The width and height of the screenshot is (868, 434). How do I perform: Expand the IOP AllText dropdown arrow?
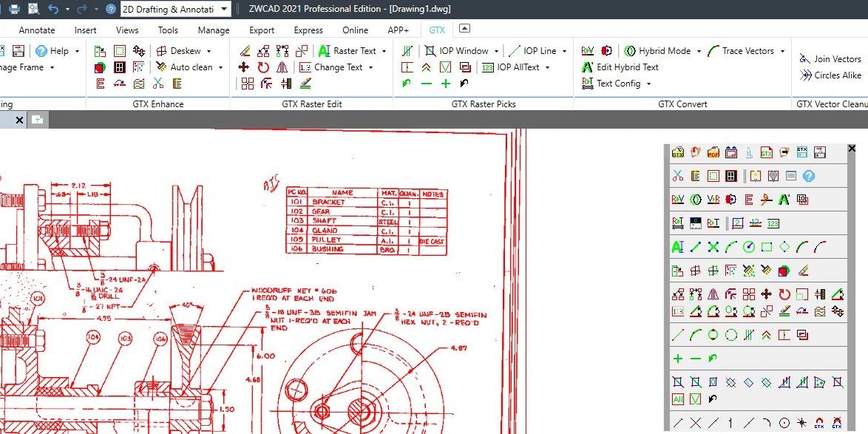coord(547,67)
